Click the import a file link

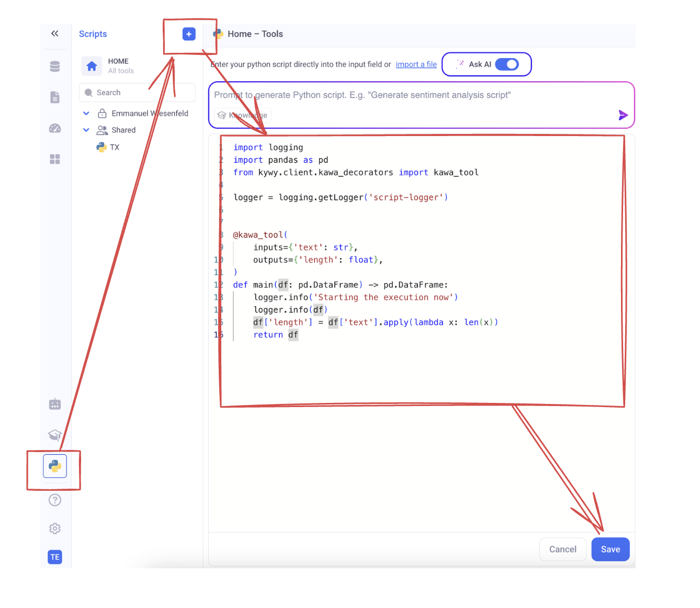416,64
